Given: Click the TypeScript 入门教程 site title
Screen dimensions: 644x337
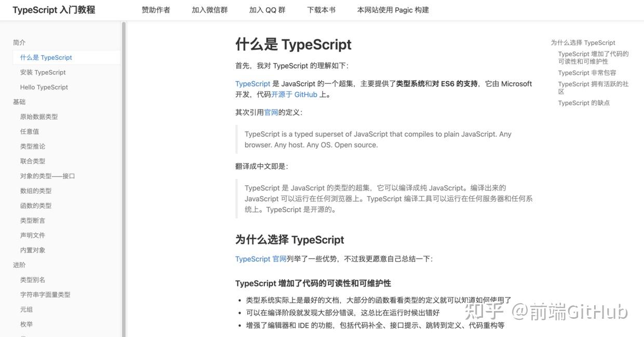Looking at the screenshot, I should (53, 9).
